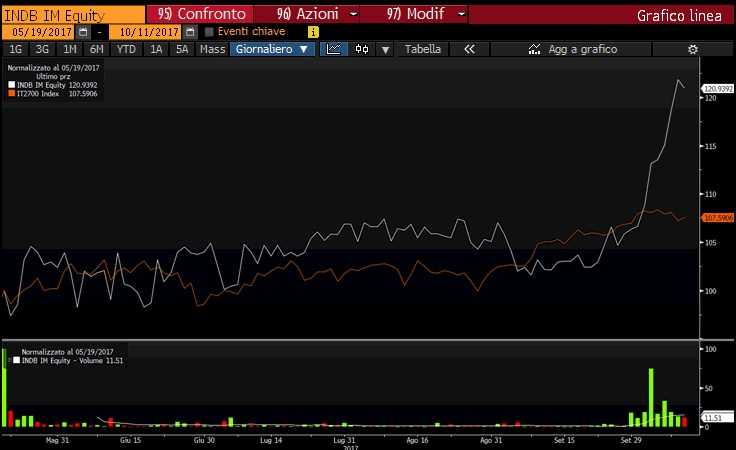Enable the Eventi chiave checkbox
736x450 pixels.
pyautogui.click(x=209, y=32)
